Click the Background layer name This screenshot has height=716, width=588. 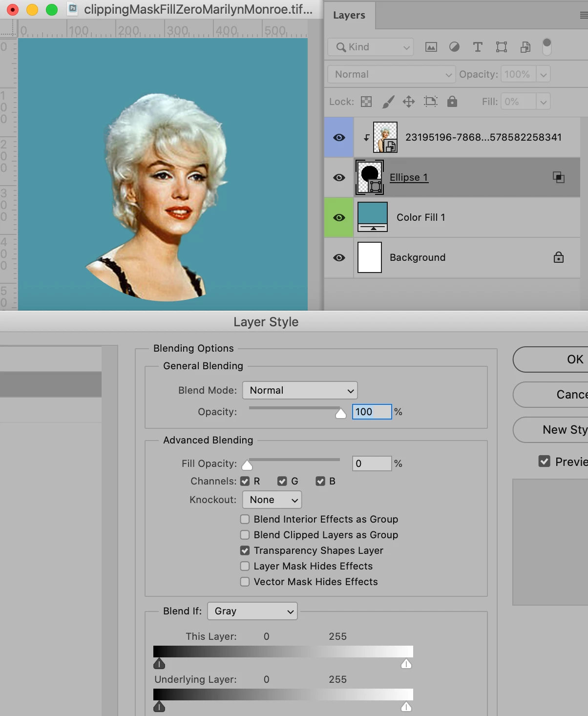[418, 257]
